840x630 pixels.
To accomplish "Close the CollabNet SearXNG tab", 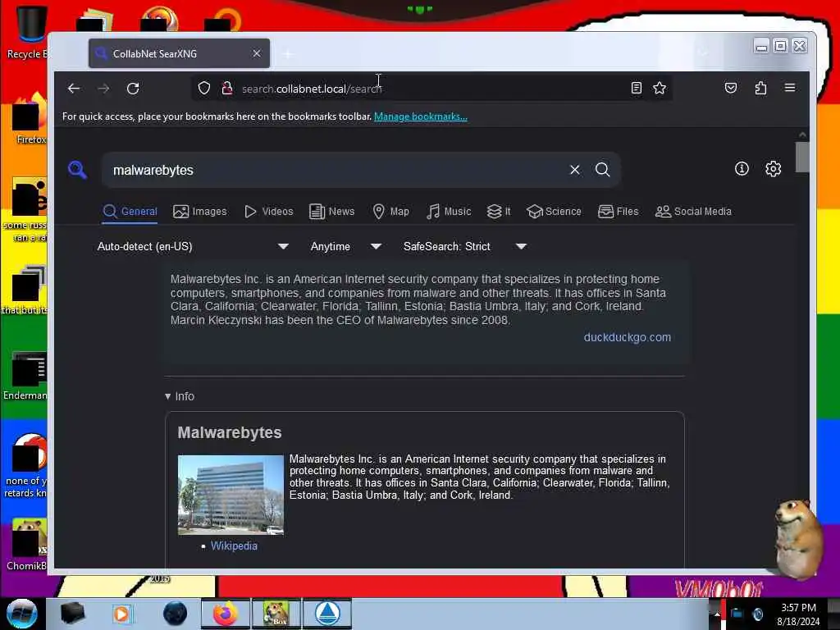I will tap(257, 53).
